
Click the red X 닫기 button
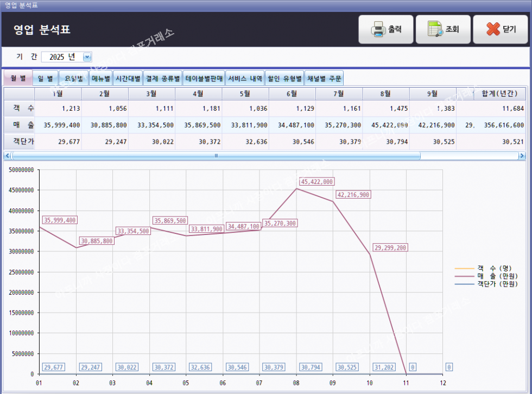pos(500,29)
